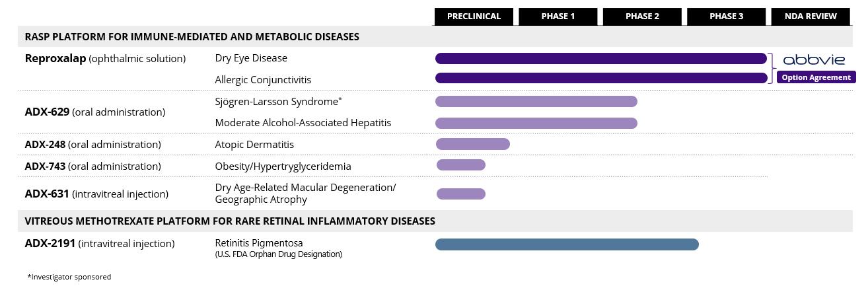Screen dimensions: 868x294
Task: Click the Atopic Dermatitis progress bar
Action: click(x=472, y=144)
